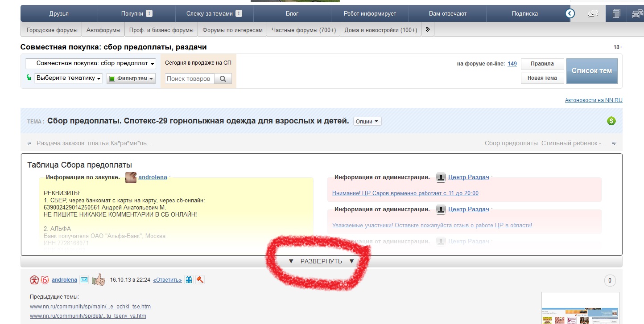The height and width of the screenshot is (324, 644).
Task: Click the gavel icon in post header
Action: point(200,280)
